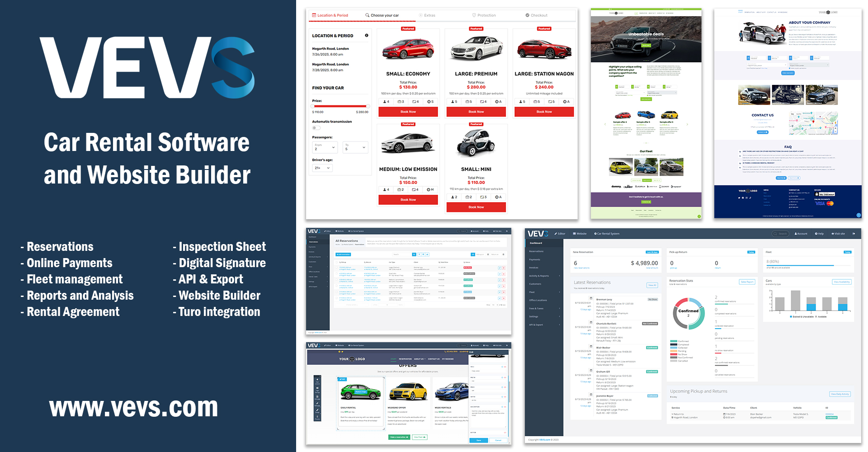This screenshot has width=868, height=452.
Task: Check the Blair Becker reservation row checkbox
Action: (336, 279)
